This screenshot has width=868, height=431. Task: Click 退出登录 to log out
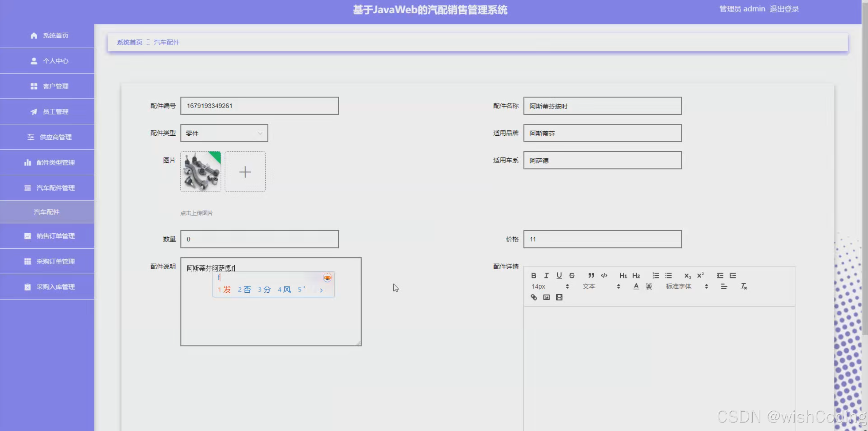[x=784, y=9]
